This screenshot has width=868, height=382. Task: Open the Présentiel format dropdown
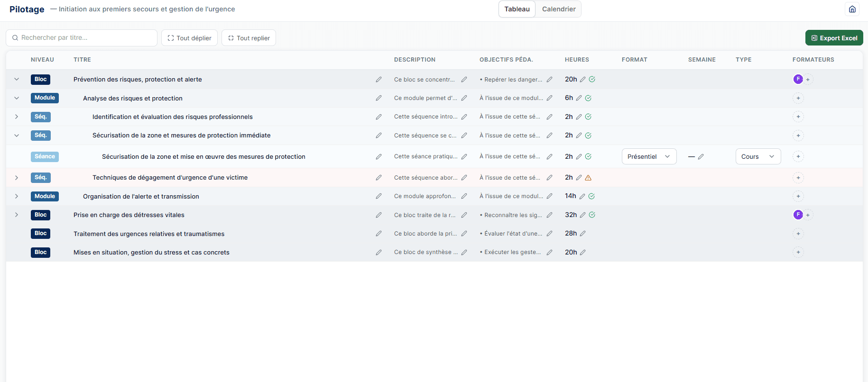[x=649, y=156]
